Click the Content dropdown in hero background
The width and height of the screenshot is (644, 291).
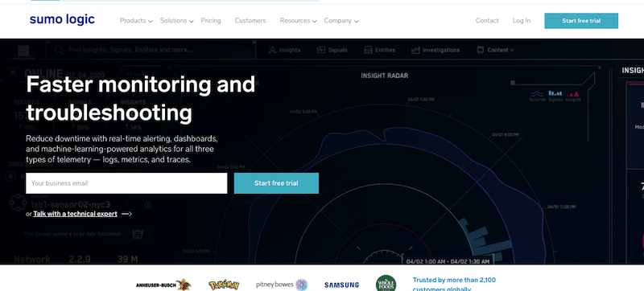[x=495, y=50]
